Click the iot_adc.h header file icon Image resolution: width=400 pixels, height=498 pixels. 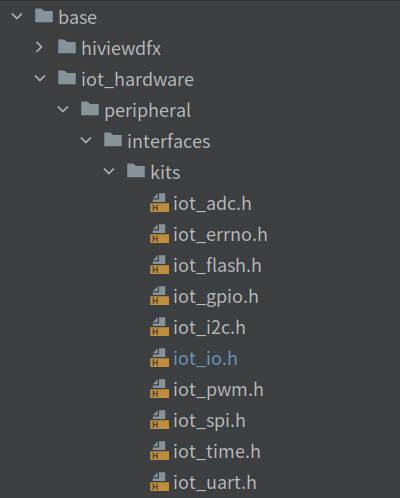click(159, 203)
